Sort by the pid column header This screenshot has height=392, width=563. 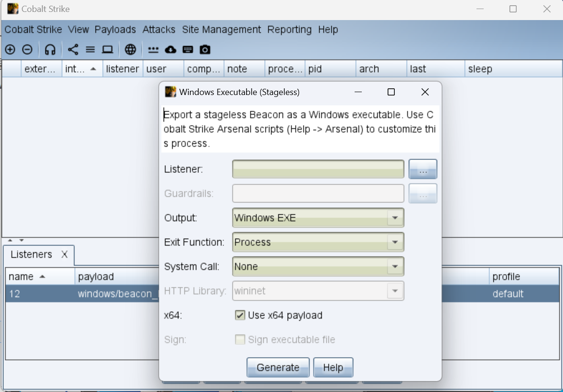coord(331,69)
